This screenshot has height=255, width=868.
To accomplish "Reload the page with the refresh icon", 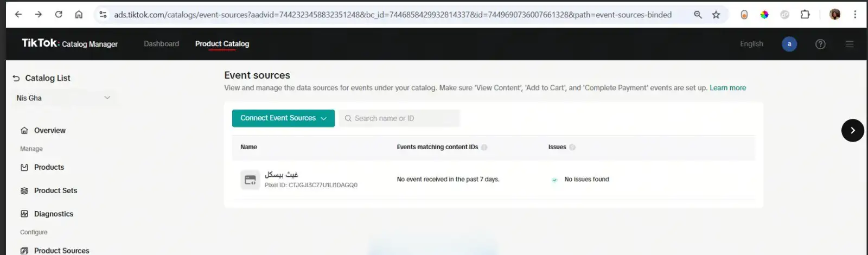I will [x=59, y=15].
